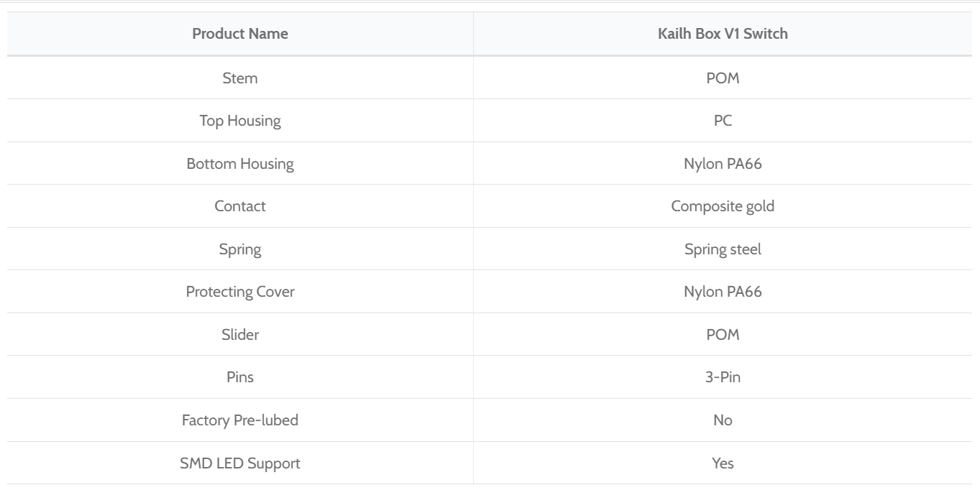The height and width of the screenshot is (490, 980).
Task: Click the Product Name header cell
Action: click(x=240, y=34)
